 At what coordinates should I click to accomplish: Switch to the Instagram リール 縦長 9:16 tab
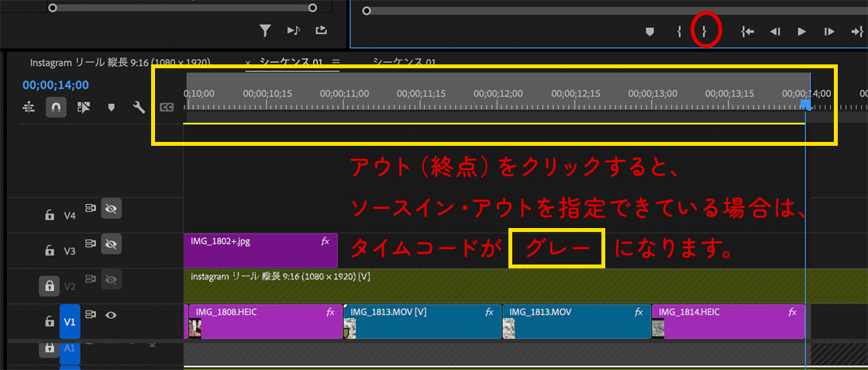tap(130, 62)
